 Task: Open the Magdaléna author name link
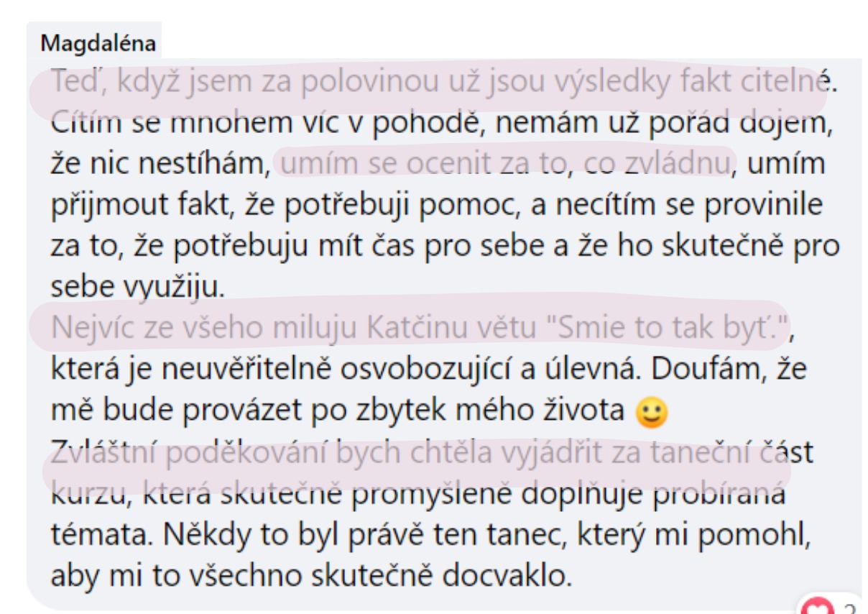click(98, 43)
